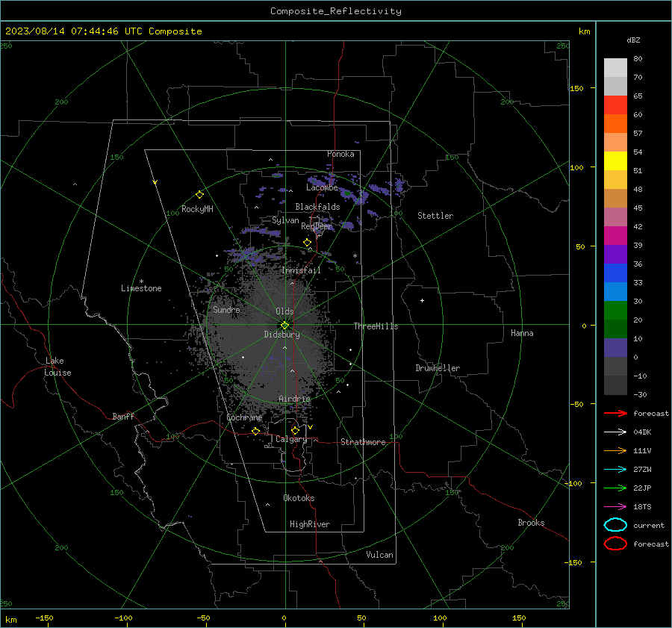Click the Composite_Reflectivity title
Screen dimensions: 672x628
(x=336, y=11)
